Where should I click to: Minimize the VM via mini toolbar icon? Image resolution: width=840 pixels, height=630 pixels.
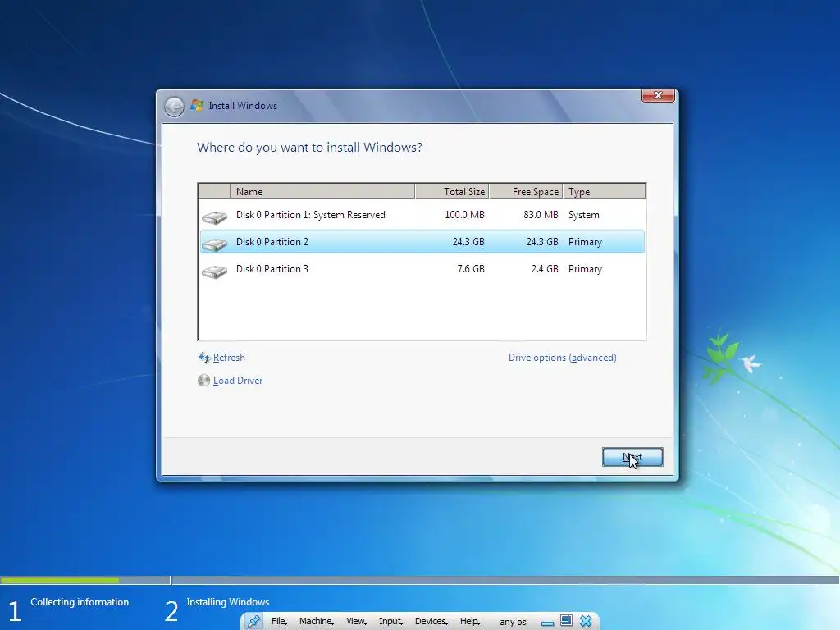[x=547, y=623]
